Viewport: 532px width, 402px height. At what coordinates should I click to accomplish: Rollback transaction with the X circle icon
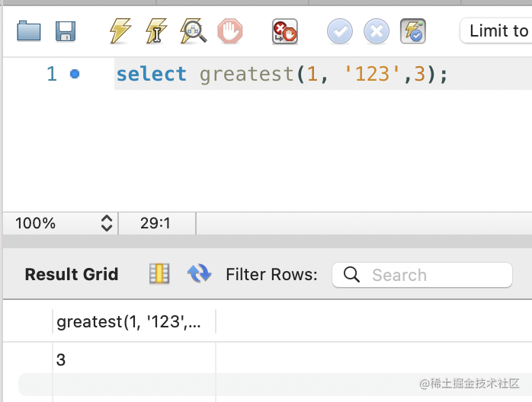377,31
